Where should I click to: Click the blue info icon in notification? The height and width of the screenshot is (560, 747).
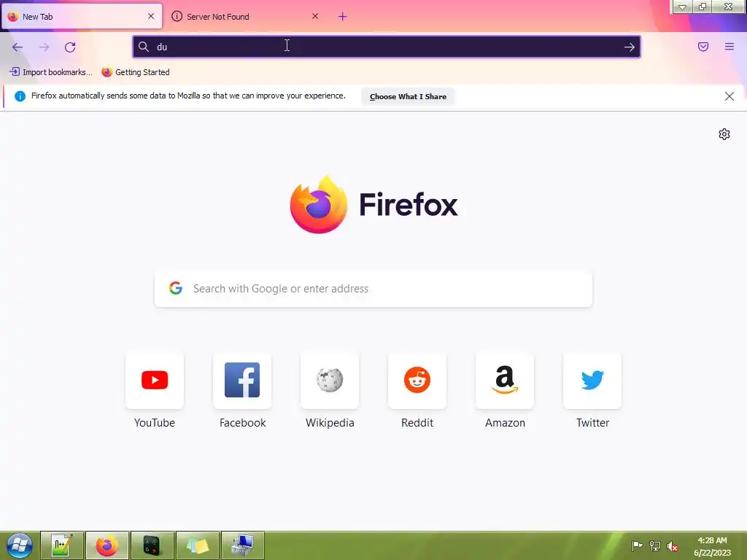(x=20, y=96)
